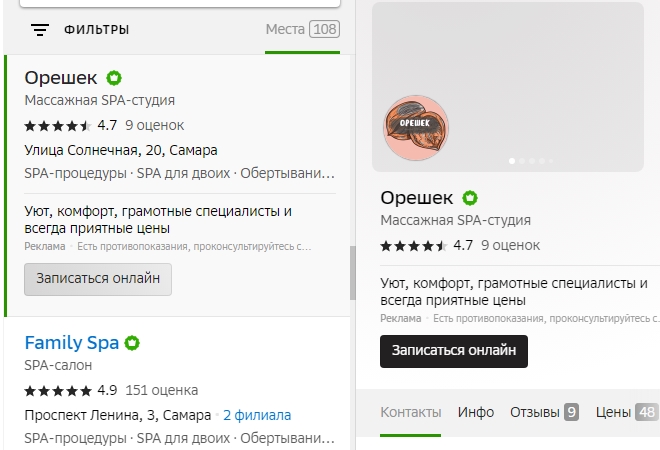Open the 2 филиала link

257,415
